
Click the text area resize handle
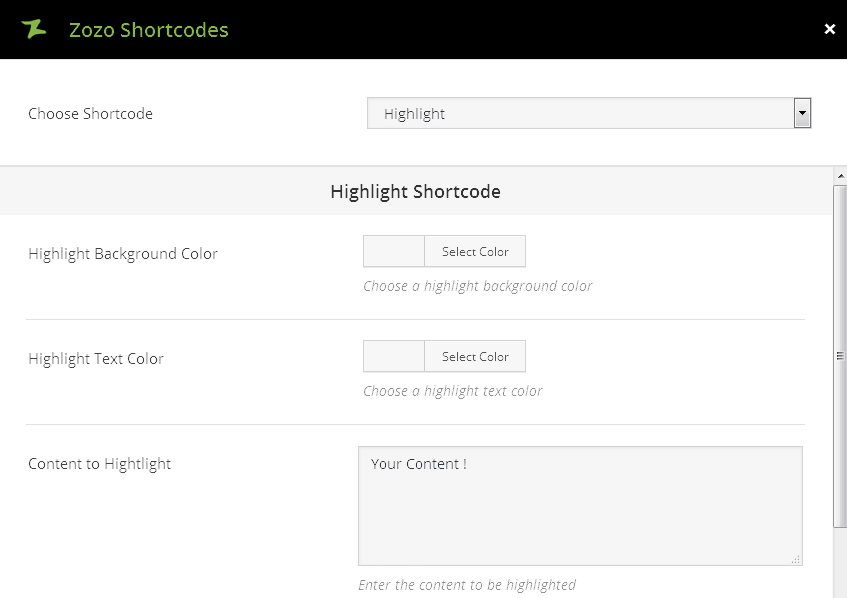(796, 560)
